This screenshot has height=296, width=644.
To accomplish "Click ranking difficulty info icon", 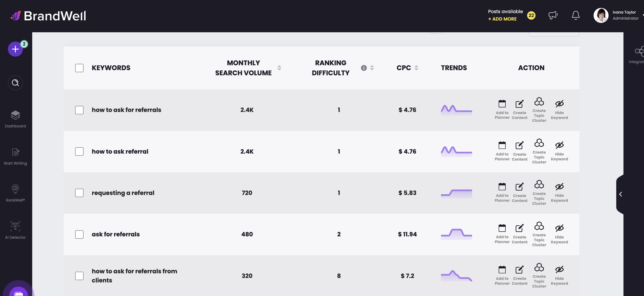I will coord(364,68).
